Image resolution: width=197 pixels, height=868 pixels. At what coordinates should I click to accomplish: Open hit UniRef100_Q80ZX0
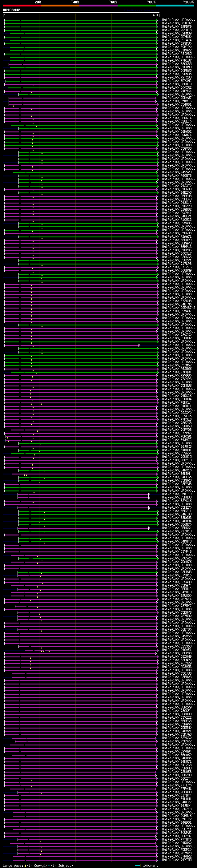pos(176,335)
